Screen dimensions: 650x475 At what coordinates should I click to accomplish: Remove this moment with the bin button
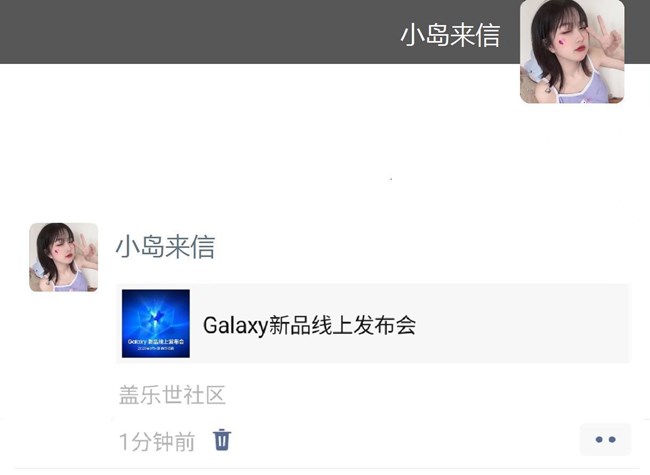pos(222,440)
